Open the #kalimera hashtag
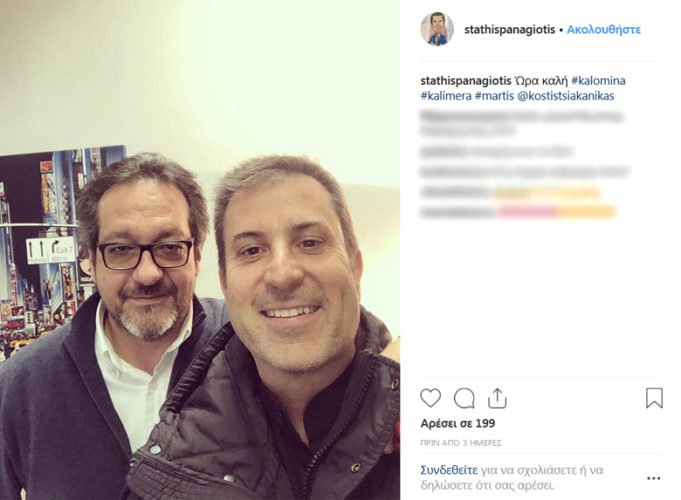Screen dimensions: 681x500 click(446, 96)
